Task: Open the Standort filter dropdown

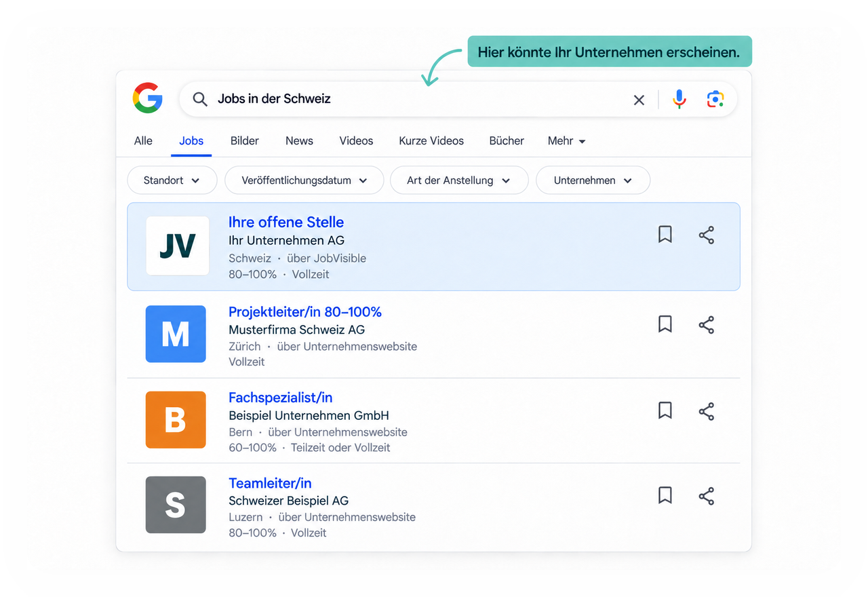Action: [172, 180]
